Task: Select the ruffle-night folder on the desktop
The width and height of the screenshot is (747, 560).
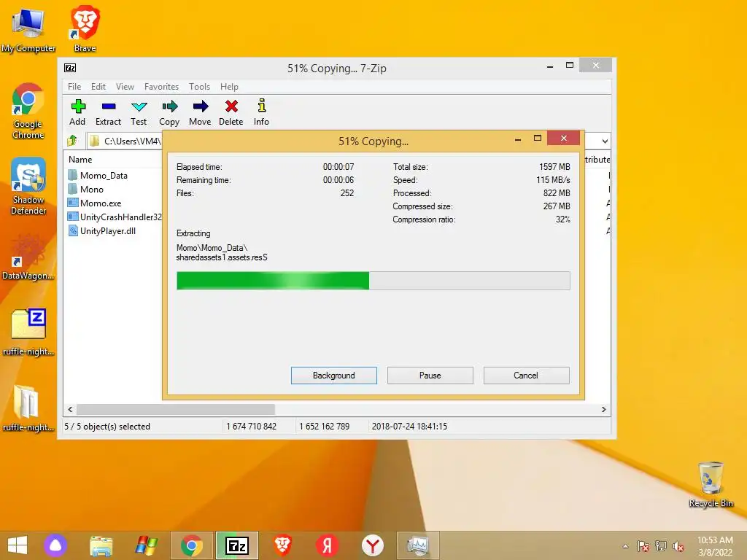Action: pos(28,408)
